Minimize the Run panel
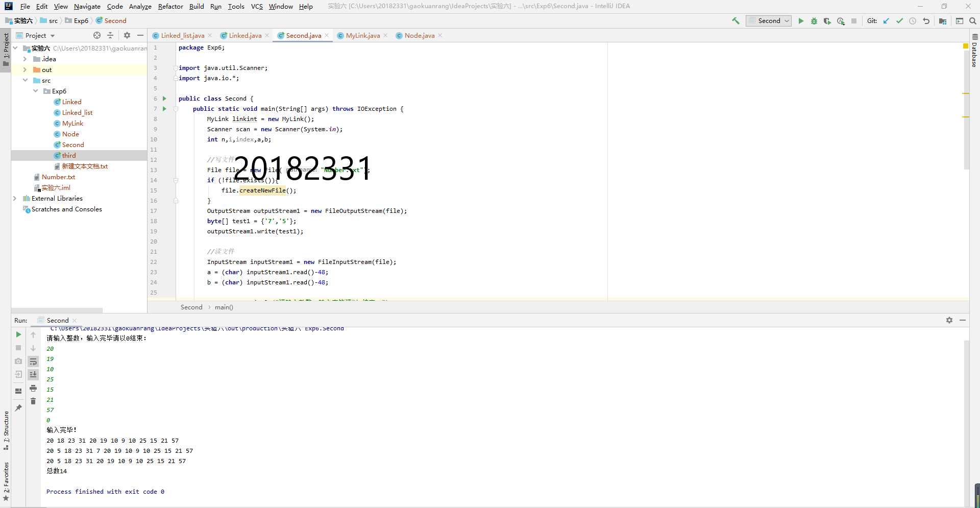Image resolution: width=980 pixels, height=508 pixels. 963,320
